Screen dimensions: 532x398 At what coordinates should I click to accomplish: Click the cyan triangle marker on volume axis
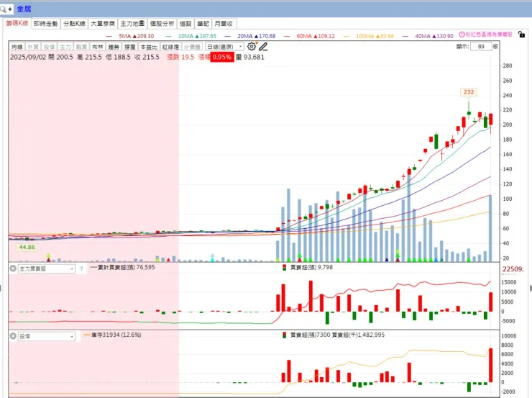pyautogui.click(x=212, y=260)
